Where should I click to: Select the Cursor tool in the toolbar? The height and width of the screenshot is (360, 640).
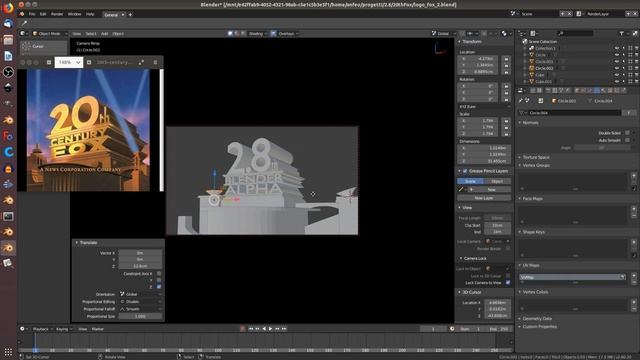(x=44, y=47)
